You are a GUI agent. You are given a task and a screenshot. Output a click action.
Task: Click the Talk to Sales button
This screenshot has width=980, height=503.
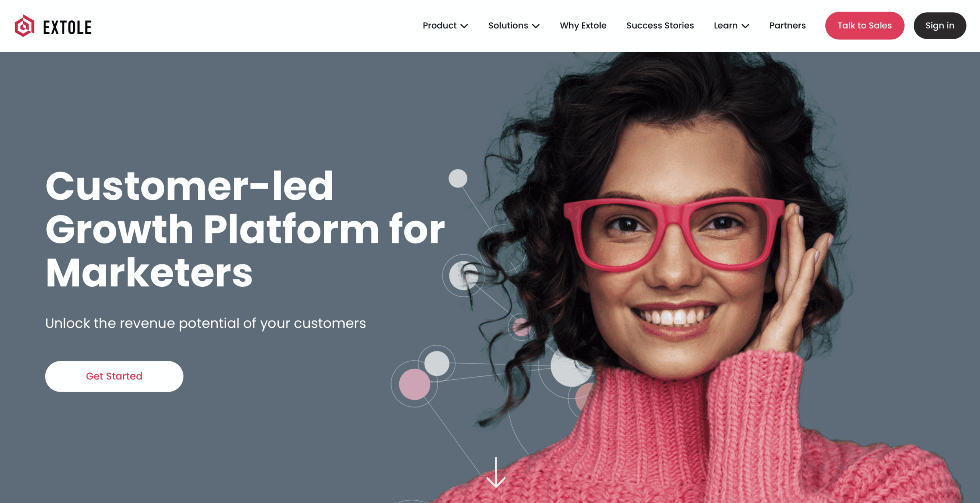(x=864, y=26)
